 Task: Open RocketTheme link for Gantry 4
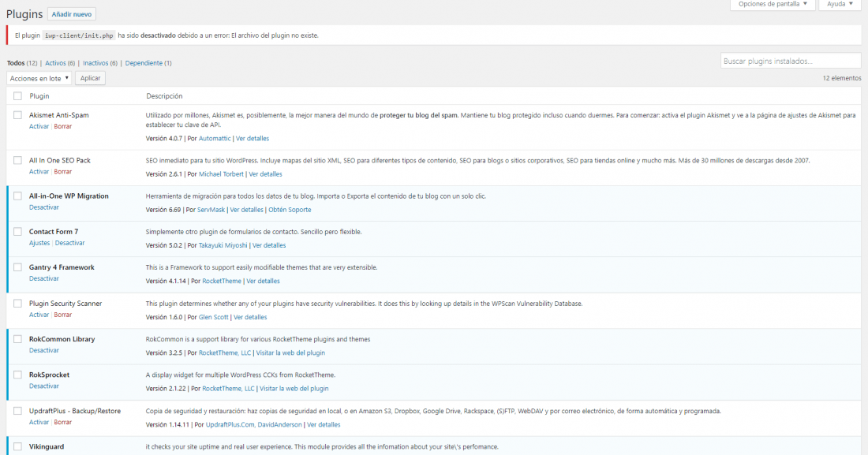point(222,282)
